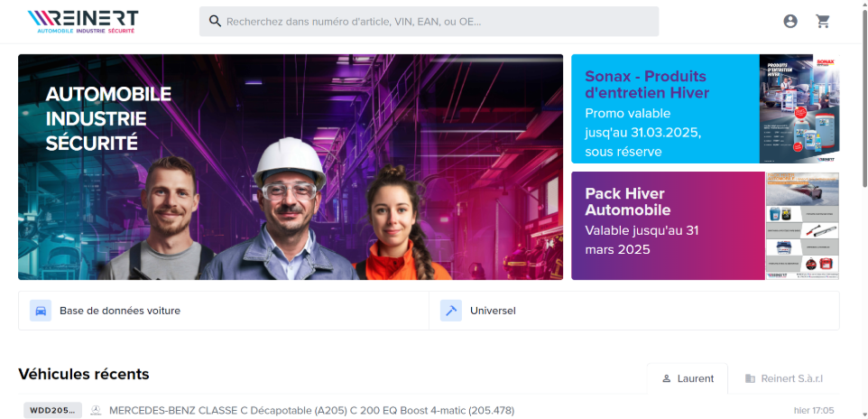Image resolution: width=868 pixels, height=419 pixels.
Task: Select the Universel category button
Action: [x=493, y=311]
